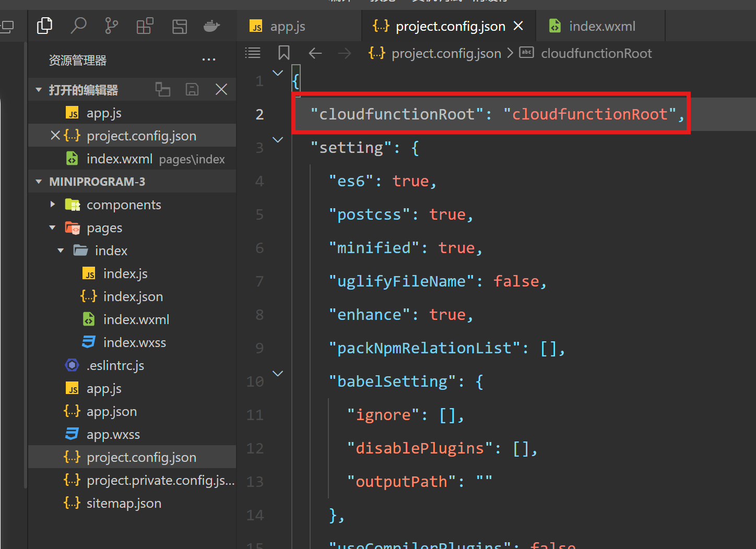Click the navigate forward arrow
This screenshot has width=756, height=549.
click(x=345, y=53)
